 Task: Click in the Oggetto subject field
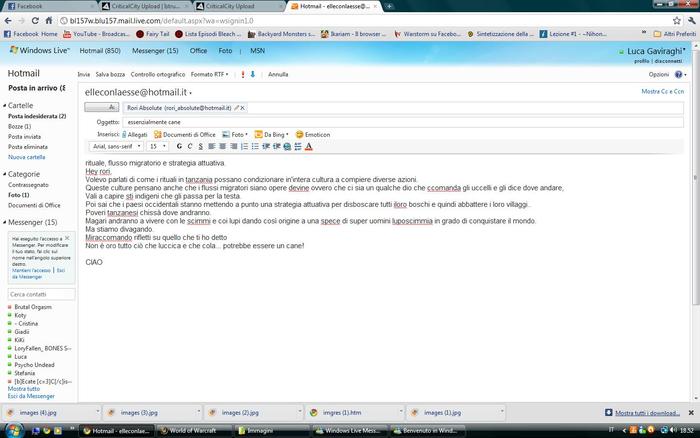403,122
